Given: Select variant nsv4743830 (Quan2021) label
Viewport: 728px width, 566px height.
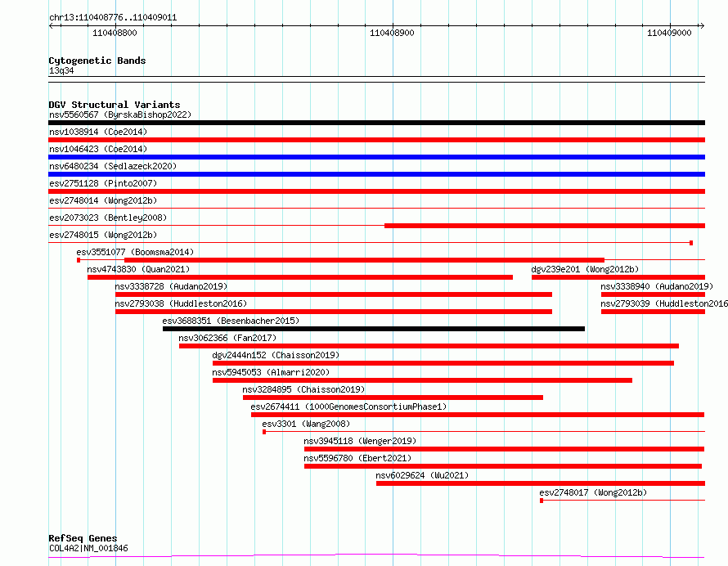Looking at the screenshot, I should pyautogui.click(x=138, y=269).
